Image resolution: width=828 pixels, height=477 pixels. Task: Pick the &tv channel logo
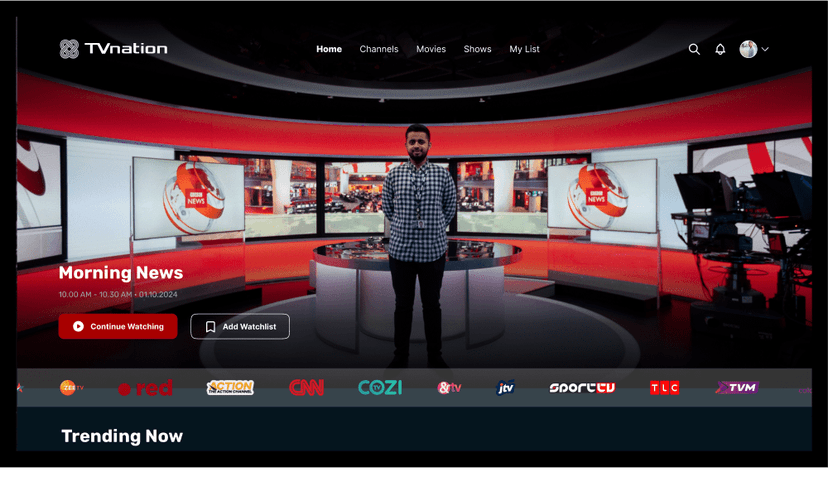[x=450, y=388]
